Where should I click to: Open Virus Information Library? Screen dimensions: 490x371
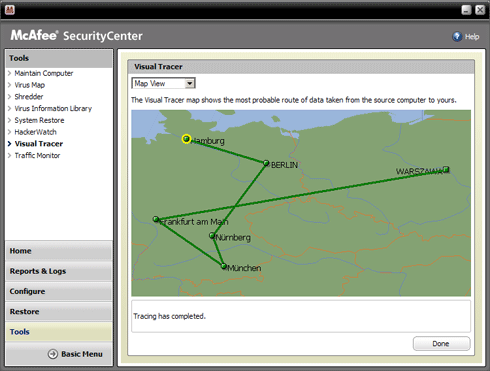[x=53, y=108]
